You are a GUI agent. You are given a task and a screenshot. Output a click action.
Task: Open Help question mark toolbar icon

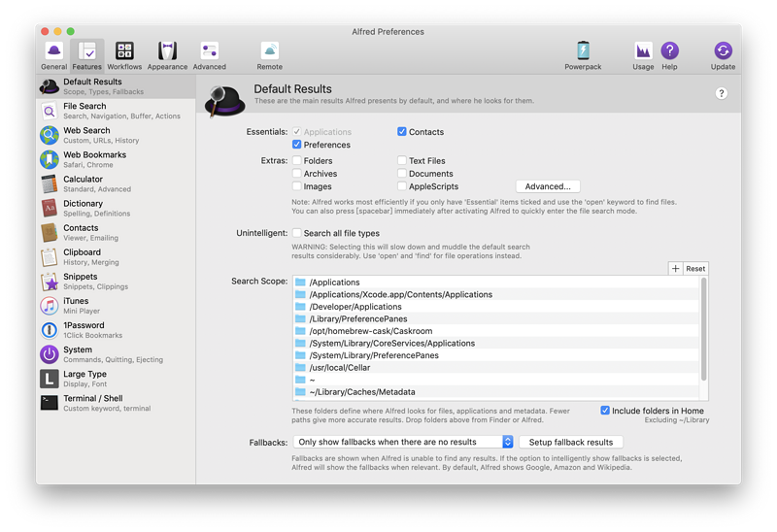[669, 51]
